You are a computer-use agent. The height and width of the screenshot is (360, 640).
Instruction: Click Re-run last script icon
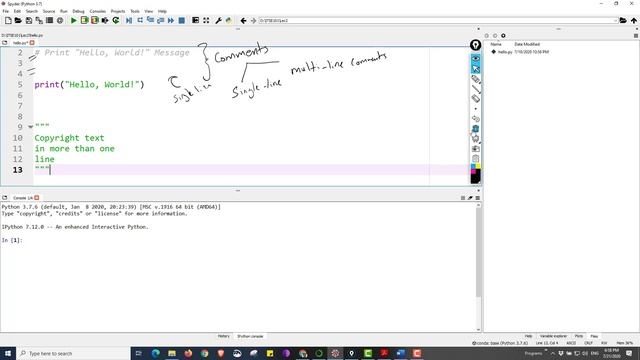pos(116,20)
